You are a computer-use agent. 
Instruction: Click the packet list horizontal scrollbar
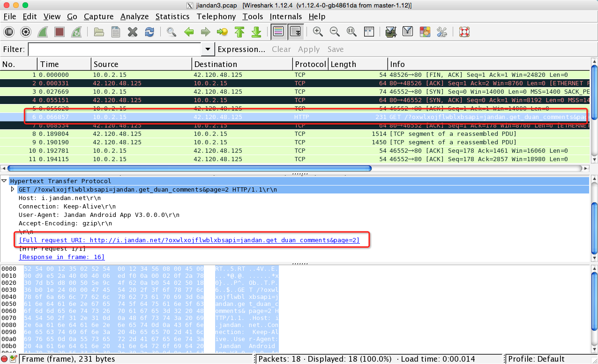pos(189,168)
